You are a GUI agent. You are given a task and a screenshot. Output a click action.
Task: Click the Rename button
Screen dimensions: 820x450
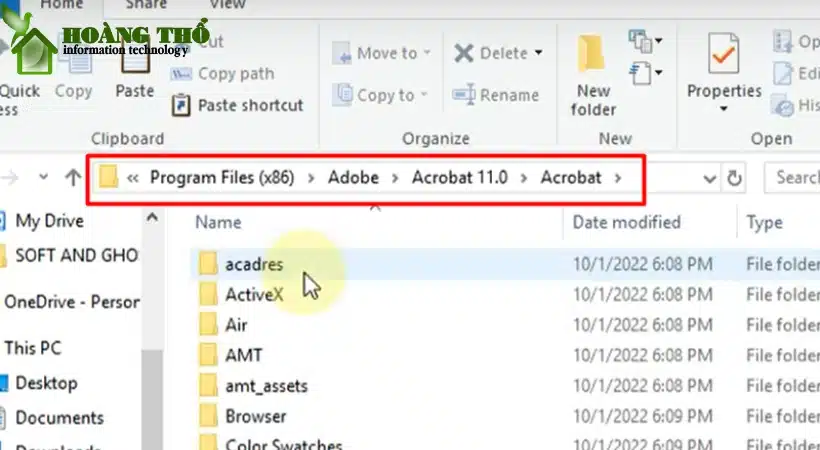coord(495,95)
